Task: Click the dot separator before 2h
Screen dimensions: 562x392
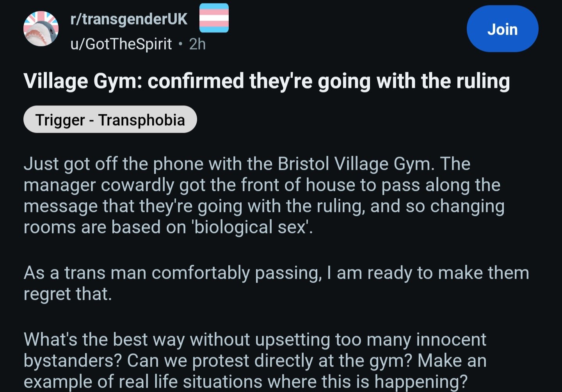Action: point(180,44)
